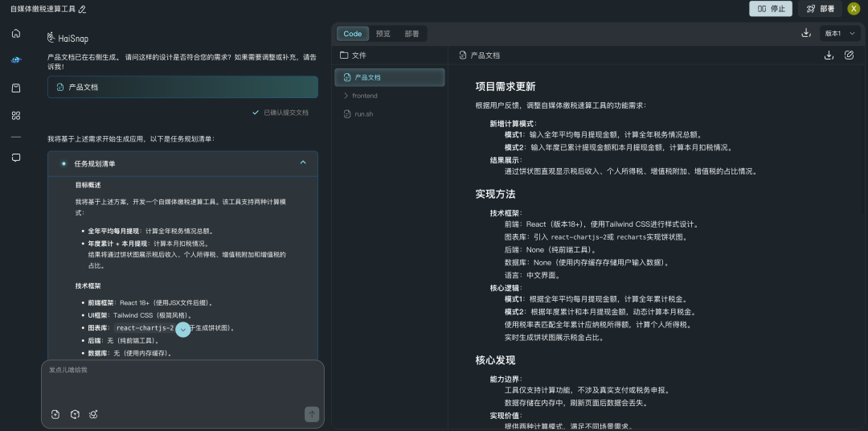Switch to the 预览 tab
The height and width of the screenshot is (431, 868).
[383, 34]
